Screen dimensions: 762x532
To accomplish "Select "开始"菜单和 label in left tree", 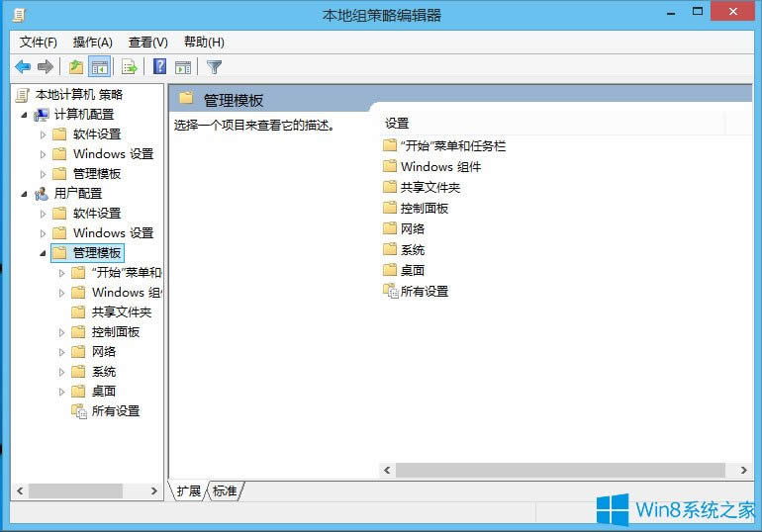I will [127, 272].
